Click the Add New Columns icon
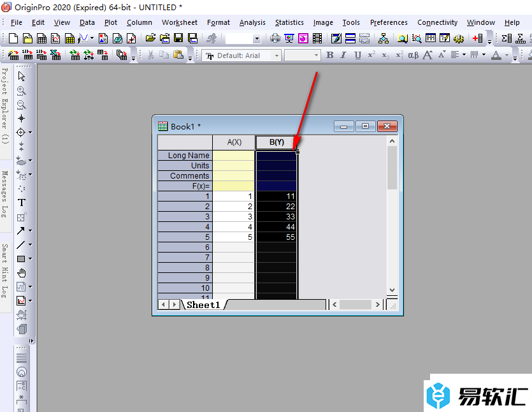The height and width of the screenshot is (412, 532). (477, 38)
